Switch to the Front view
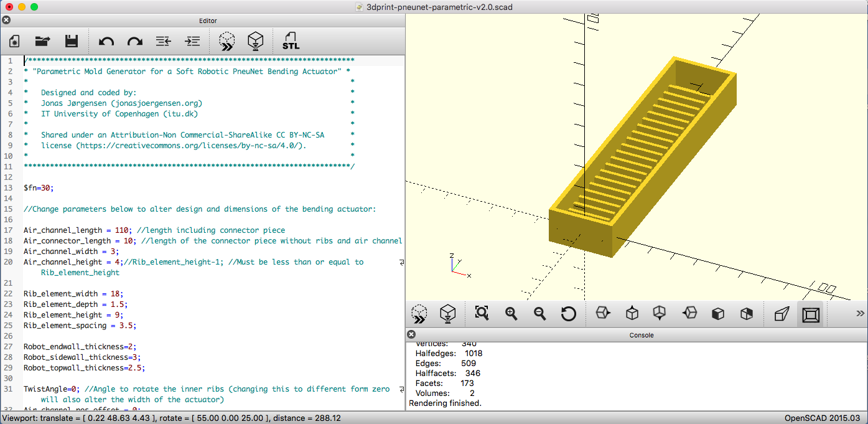868x424 pixels. click(x=717, y=313)
